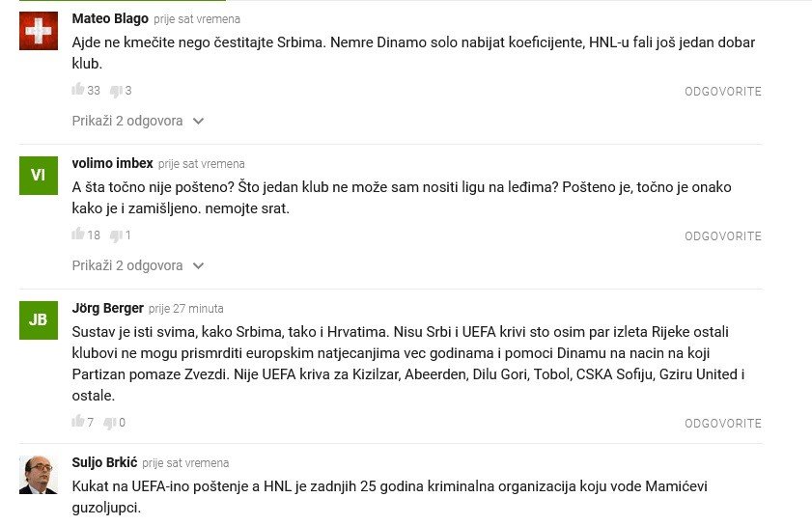The height and width of the screenshot is (525, 812).
Task: Click the green VI avatar
Action: pyautogui.click(x=39, y=175)
